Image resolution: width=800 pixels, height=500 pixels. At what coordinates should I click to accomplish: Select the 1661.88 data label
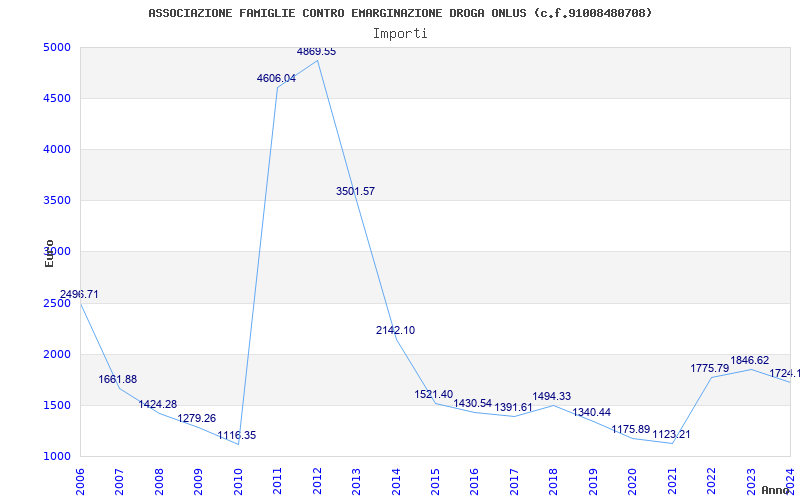(118, 380)
